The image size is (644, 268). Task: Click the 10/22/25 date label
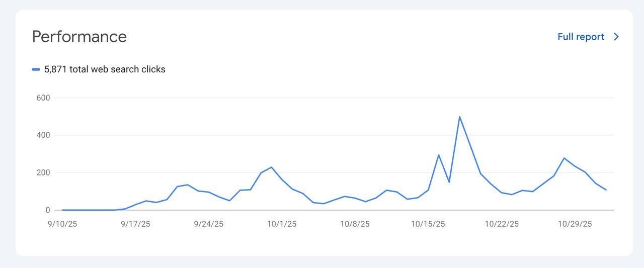tap(502, 224)
